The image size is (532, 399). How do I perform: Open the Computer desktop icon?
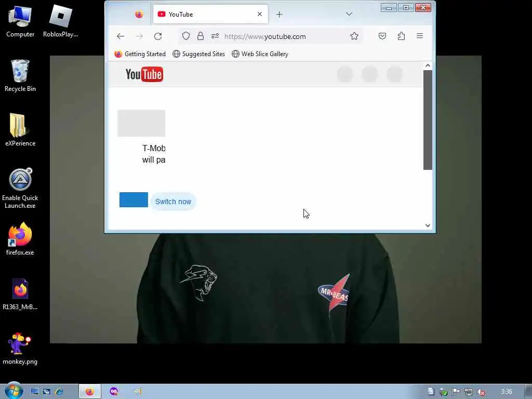20,21
